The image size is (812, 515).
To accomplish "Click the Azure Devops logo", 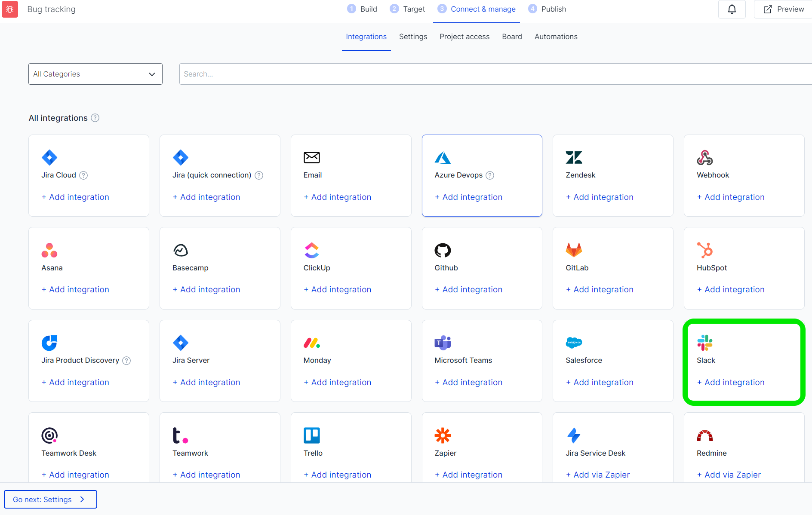I will click(x=443, y=158).
